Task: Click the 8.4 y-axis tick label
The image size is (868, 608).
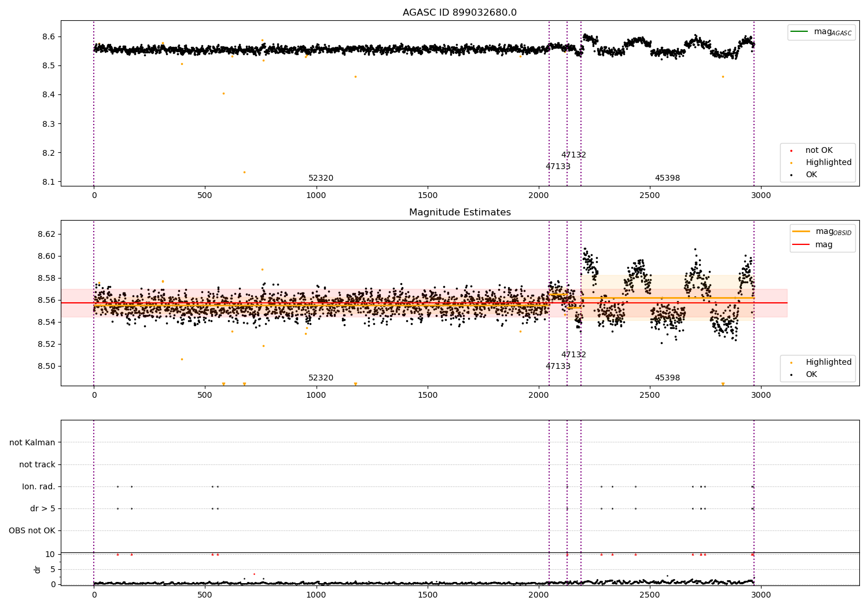Action: pos(48,95)
